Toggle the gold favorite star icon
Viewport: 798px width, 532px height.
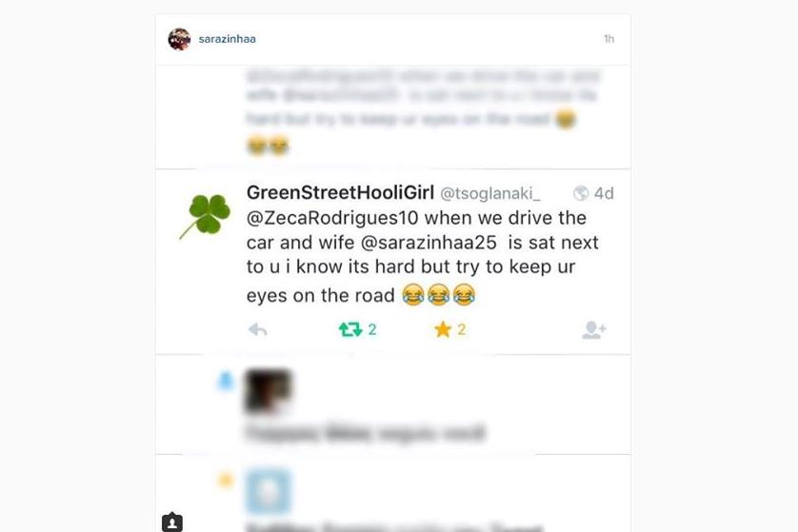tap(443, 329)
